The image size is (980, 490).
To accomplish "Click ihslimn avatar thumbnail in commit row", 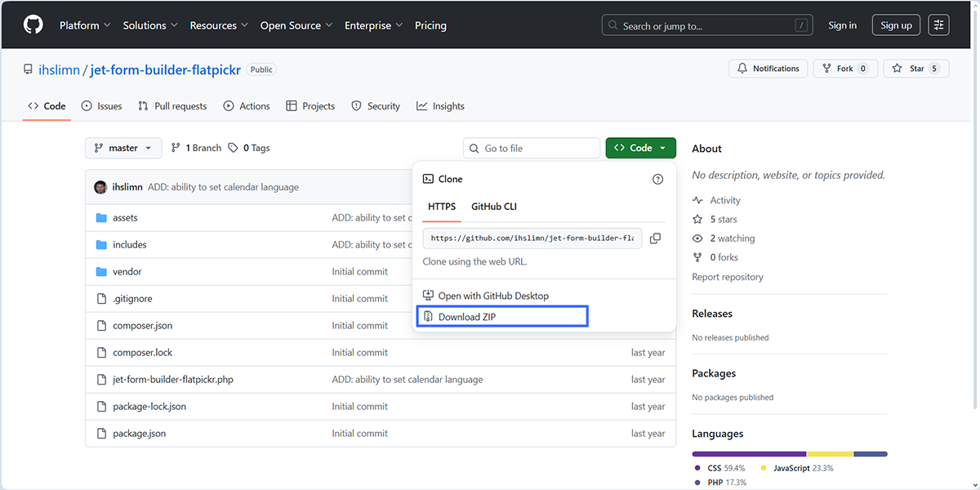I will coord(100,187).
